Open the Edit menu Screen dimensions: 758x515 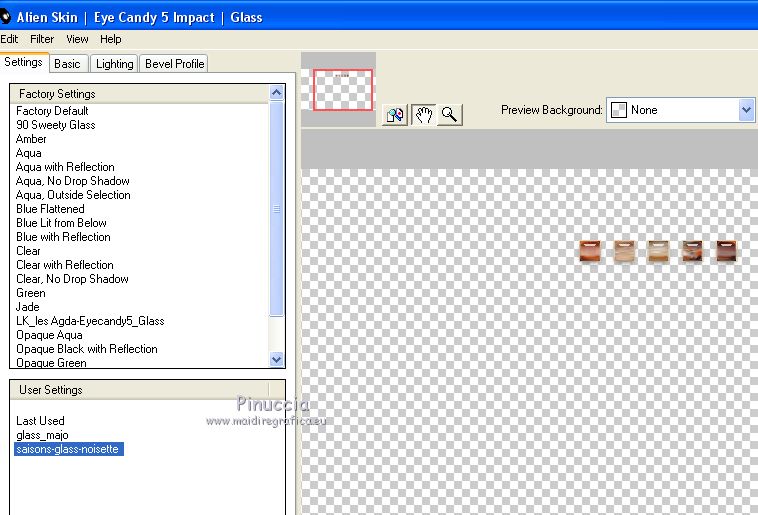click(x=9, y=39)
